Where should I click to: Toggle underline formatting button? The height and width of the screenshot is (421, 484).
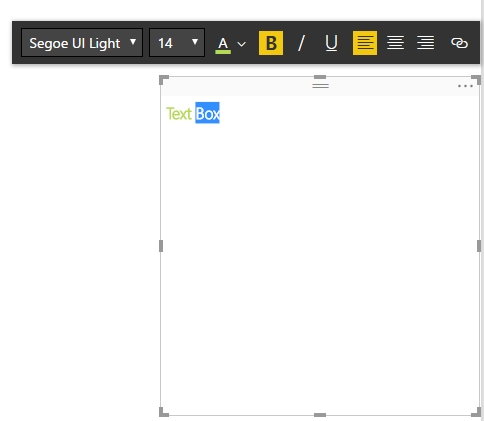point(331,43)
